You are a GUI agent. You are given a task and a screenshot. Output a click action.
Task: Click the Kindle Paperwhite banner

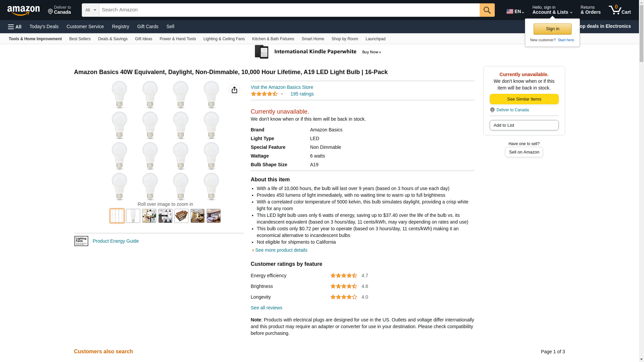tap(319, 52)
